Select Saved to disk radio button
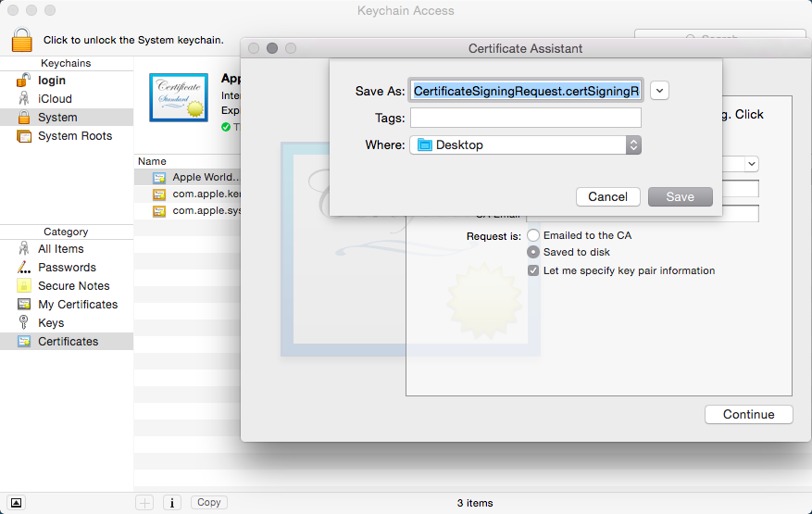 [533, 252]
